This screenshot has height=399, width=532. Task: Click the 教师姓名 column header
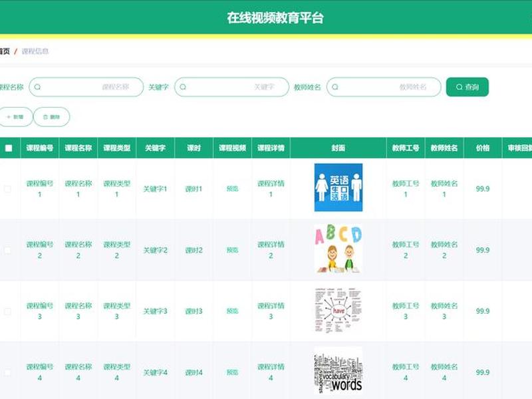coord(444,148)
